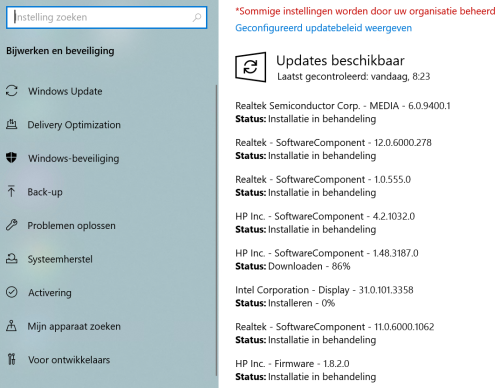
Task: Select the Realtek SoftwareComponent 12.0.6000.278 entry
Action: 333,143
